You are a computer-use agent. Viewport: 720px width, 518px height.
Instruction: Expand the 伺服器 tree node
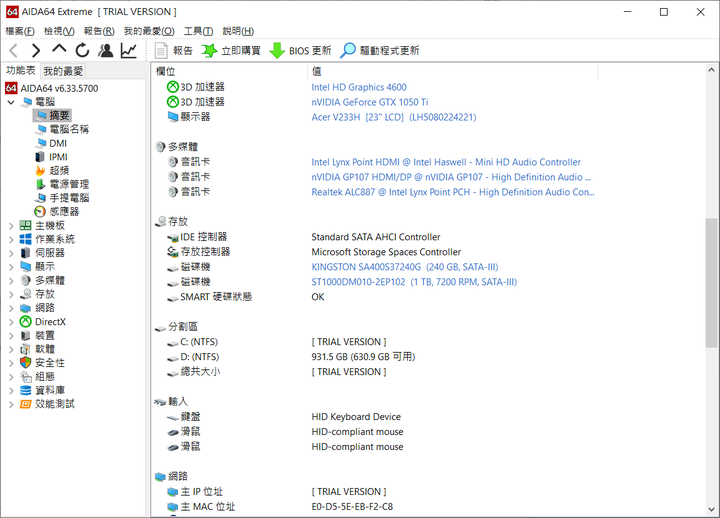[x=11, y=253]
